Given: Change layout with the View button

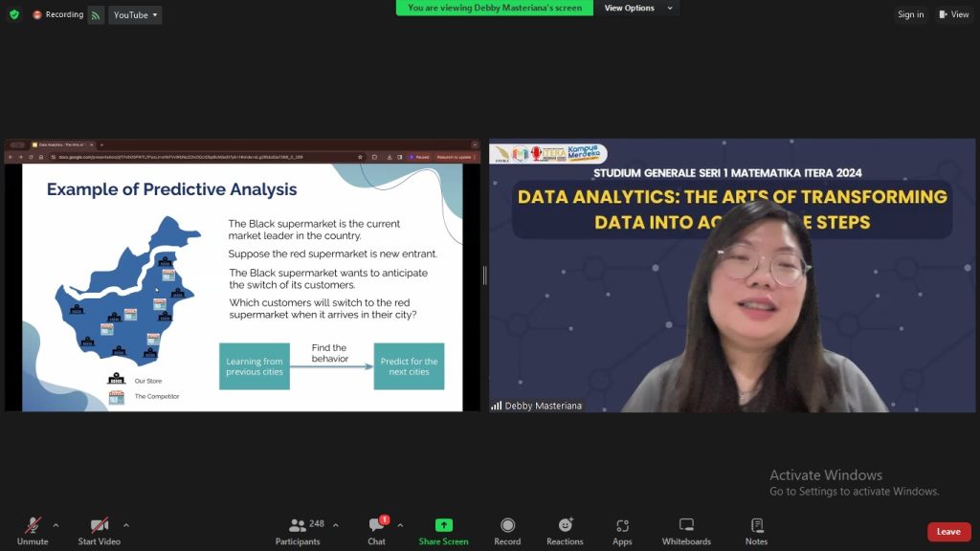Looking at the screenshot, I should pos(954,14).
